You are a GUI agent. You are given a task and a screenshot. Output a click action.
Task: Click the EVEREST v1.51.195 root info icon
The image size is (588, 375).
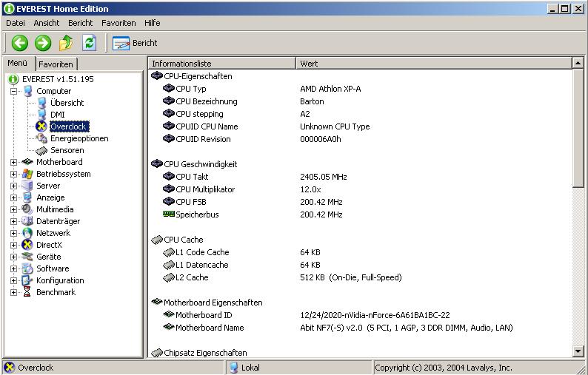tap(13, 79)
